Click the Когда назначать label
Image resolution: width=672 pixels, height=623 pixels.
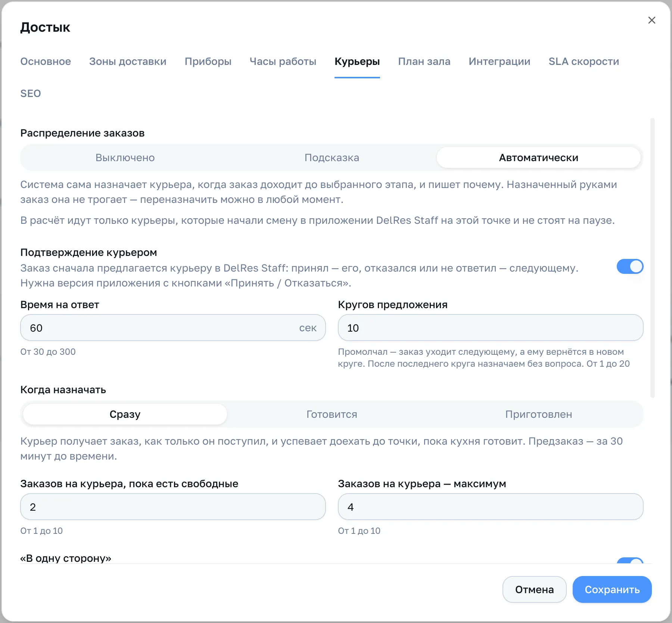coord(63,390)
